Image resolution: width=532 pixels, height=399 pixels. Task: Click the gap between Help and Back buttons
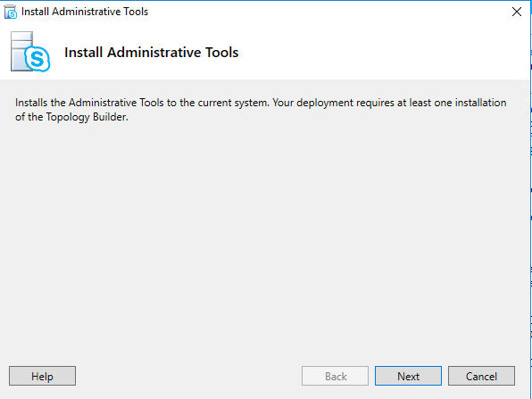coord(188,376)
